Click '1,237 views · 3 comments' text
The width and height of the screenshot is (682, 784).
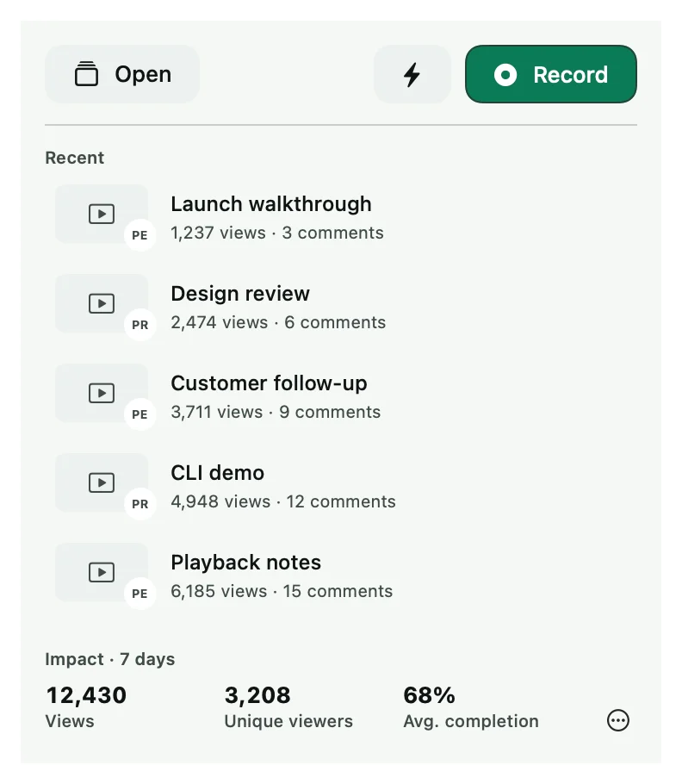point(277,233)
